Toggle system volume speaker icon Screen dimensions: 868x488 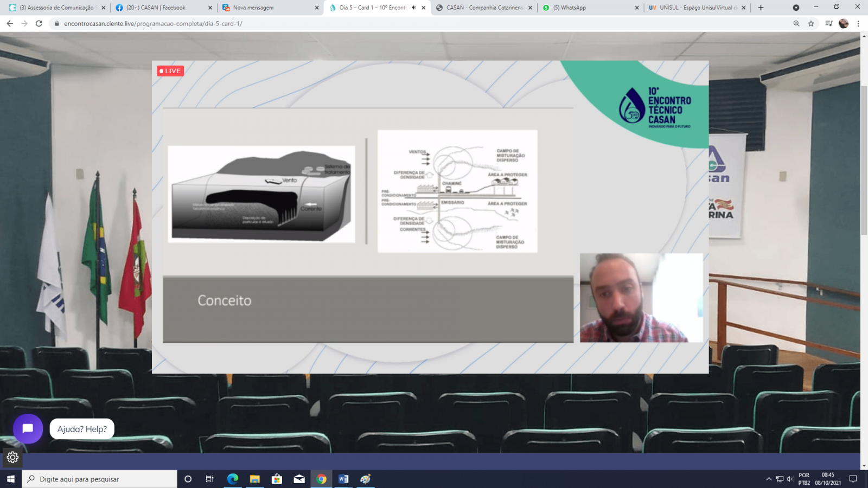click(790, 479)
